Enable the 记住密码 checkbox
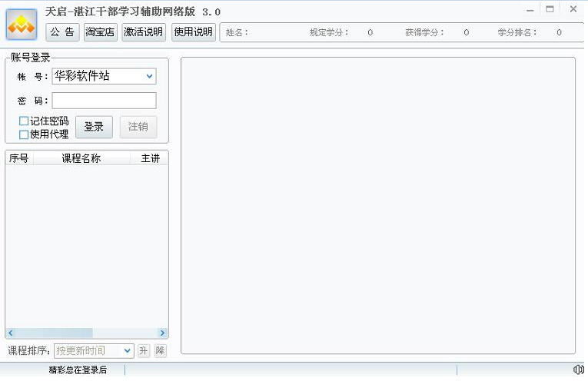 pos(24,121)
